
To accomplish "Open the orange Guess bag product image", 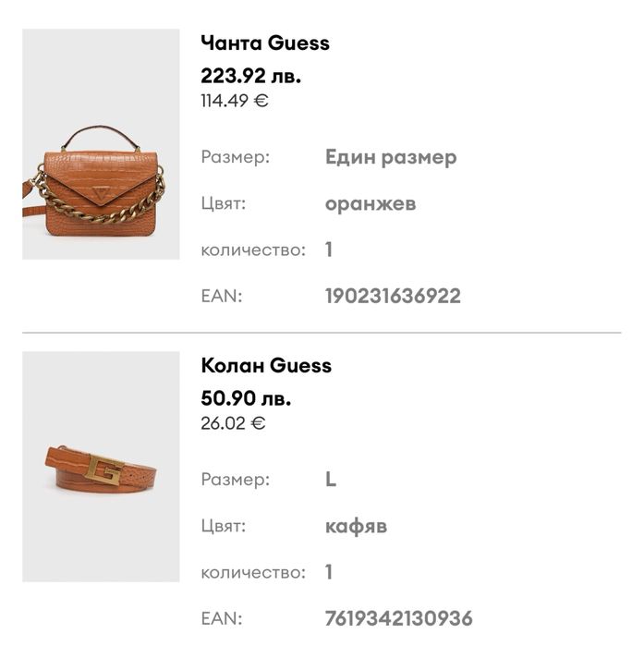I will pos(101,144).
